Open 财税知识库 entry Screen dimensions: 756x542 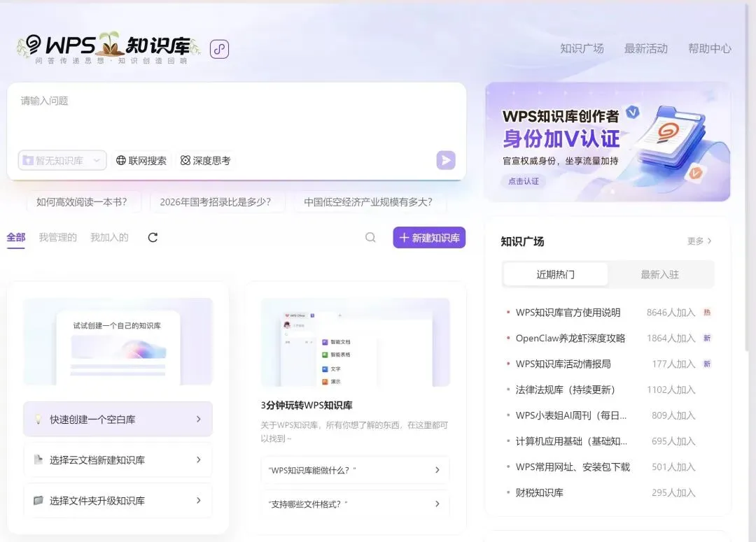coord(540,492)
